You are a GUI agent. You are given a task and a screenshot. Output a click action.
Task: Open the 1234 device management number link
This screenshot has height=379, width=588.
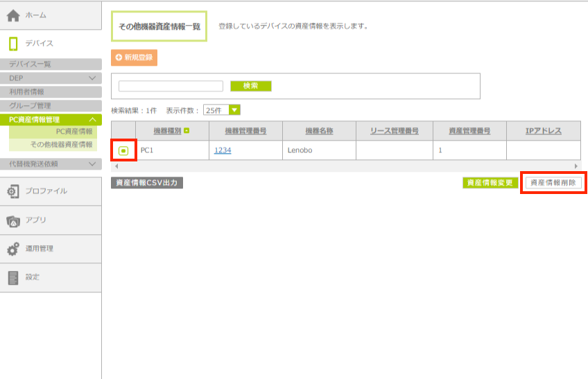tap(222, 150)
